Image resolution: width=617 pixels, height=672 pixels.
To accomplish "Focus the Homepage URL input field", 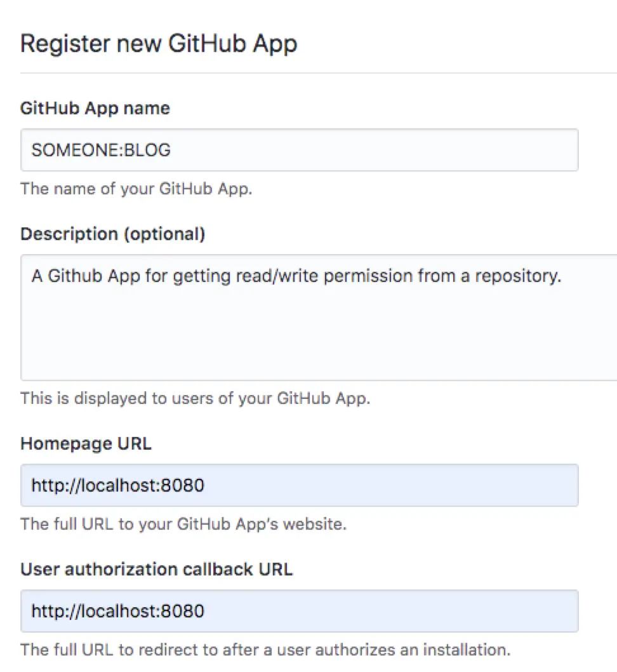I will pos(381,485).
